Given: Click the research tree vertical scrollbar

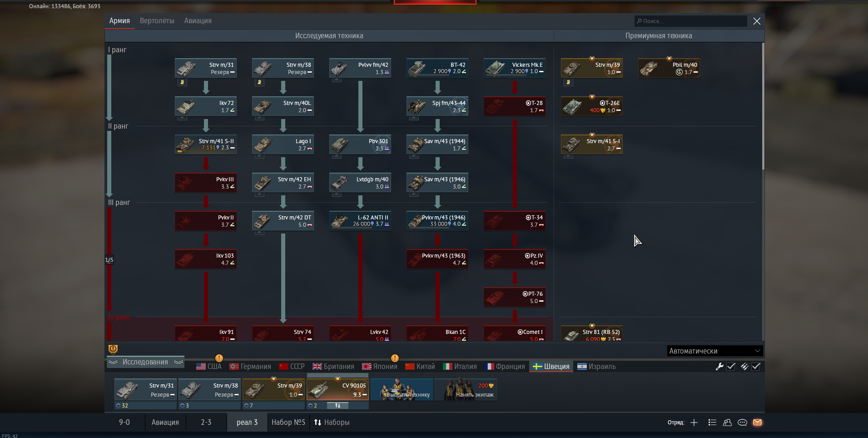Looking at the screenshot, I should (x=763, y=107).
